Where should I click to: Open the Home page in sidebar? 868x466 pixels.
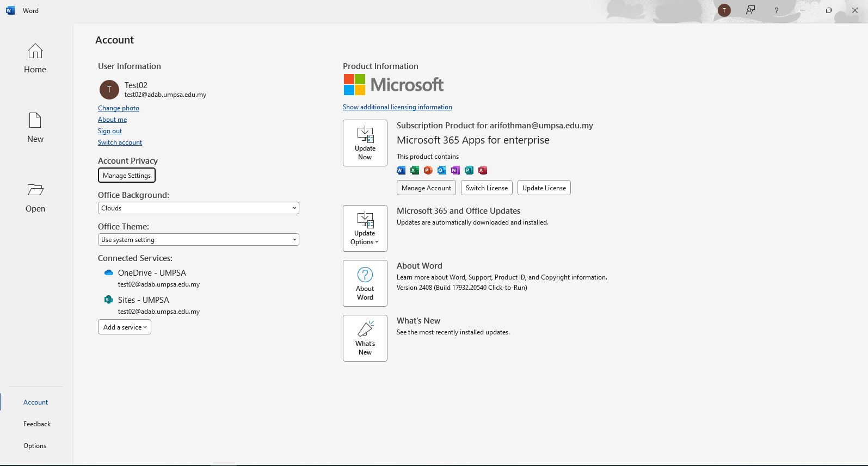(x=35, y=59)
